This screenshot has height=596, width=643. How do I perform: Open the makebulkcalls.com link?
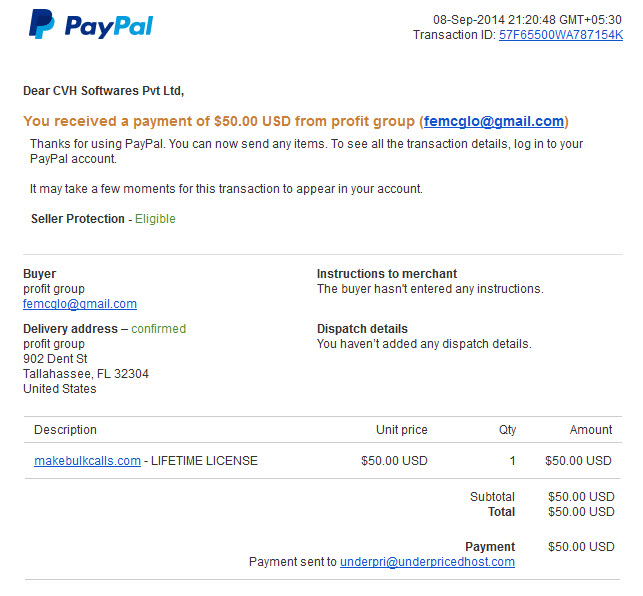(x=87, y=461)
